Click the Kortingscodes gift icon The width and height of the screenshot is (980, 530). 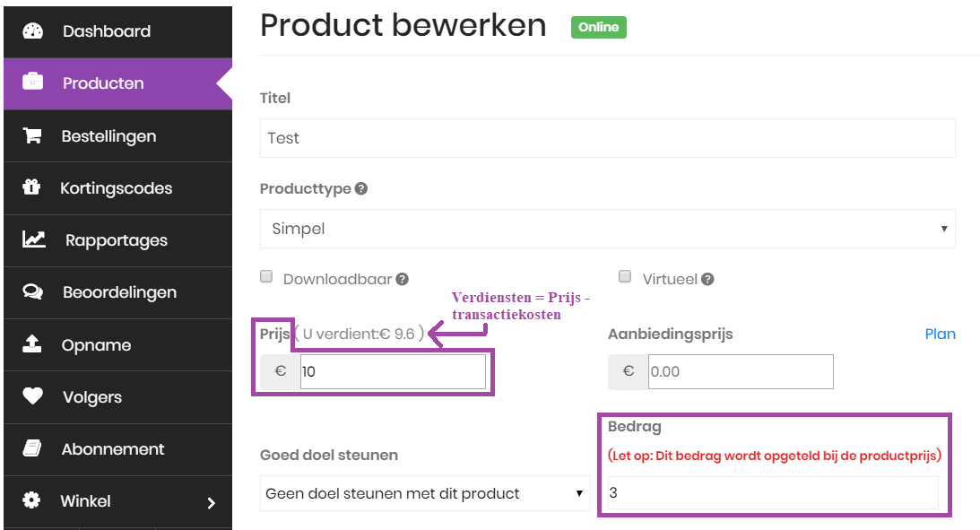point(31,187)
